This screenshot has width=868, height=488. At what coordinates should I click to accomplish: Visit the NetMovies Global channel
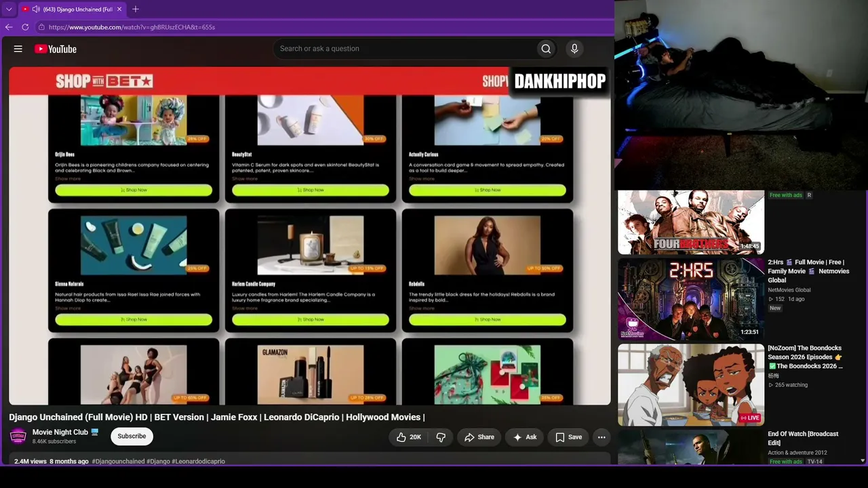pyautogui.click(x=789, y=290)
